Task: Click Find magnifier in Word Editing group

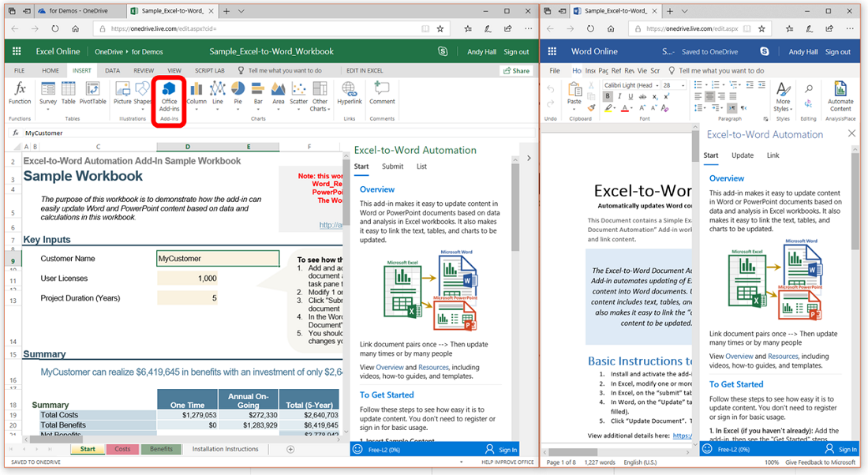Action: coord(809,88)
